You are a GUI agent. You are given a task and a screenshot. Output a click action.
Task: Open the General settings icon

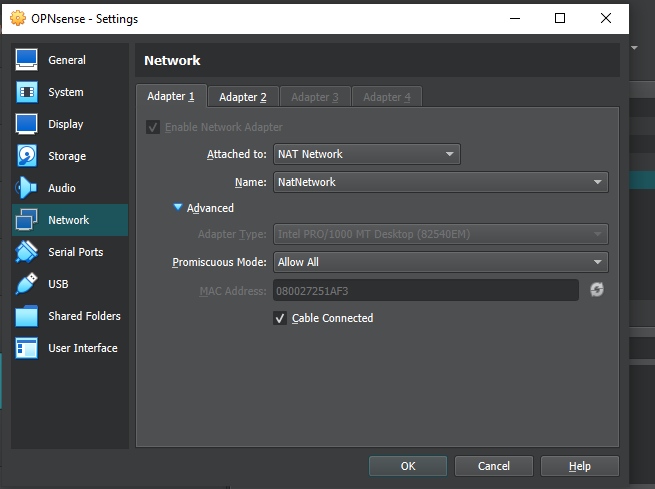point(27,60)
